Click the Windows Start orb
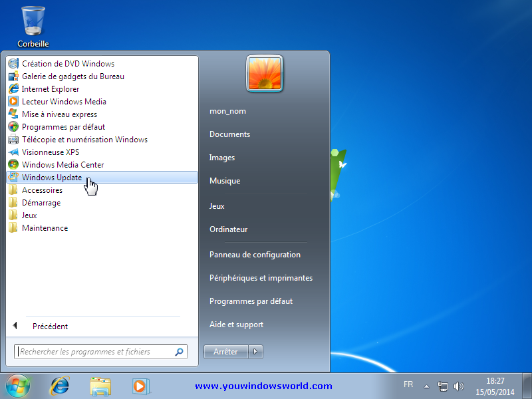Viewport: 532px width, 399px height. [18, 386]
